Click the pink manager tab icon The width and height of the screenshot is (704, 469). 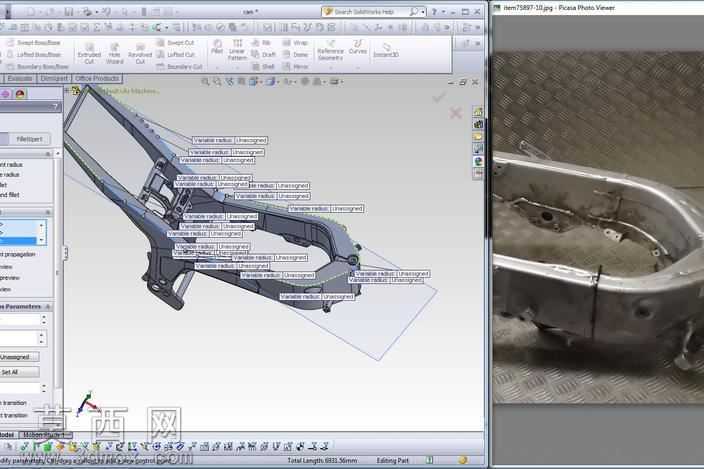point(5,94)
